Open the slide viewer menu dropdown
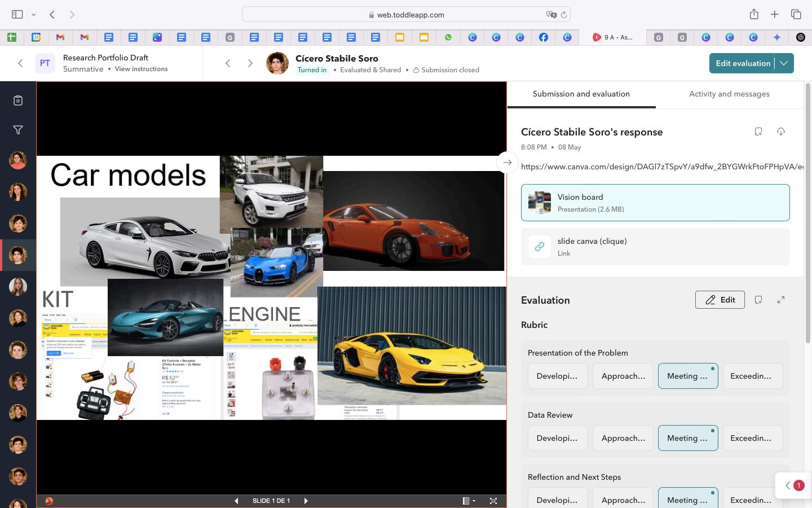Image resolution: width=812 pixels, height=508 pixels. [x=469, y=501]
